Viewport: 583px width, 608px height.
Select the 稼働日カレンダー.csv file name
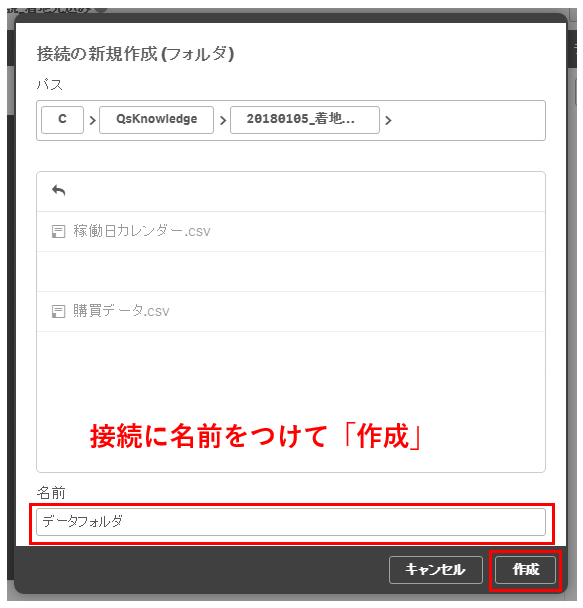click(142, 231)
